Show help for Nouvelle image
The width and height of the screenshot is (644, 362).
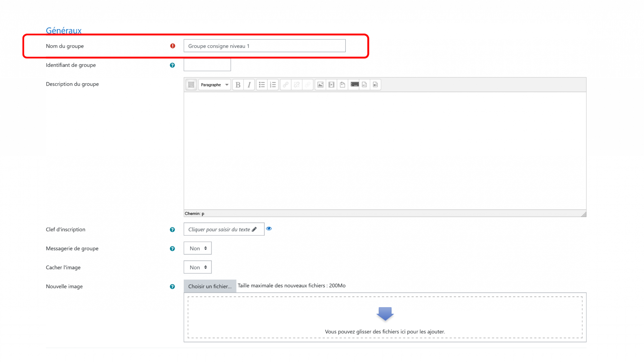tap(172, 287)
